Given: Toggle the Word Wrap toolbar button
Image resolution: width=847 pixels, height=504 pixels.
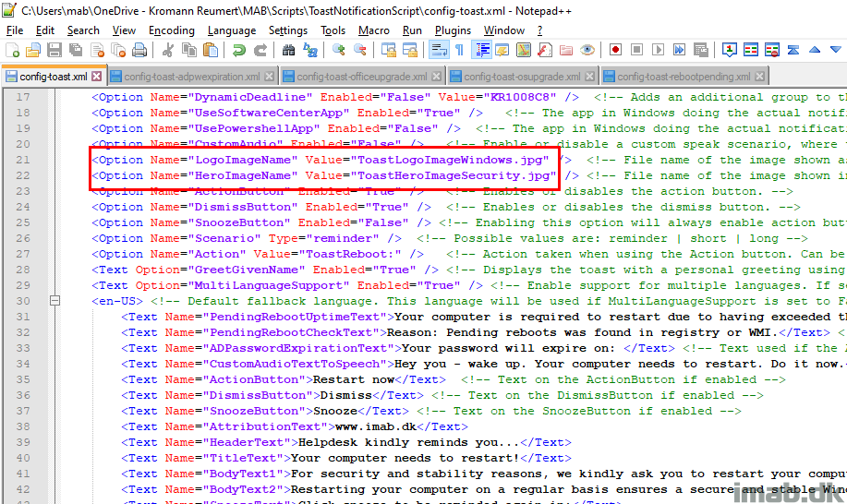Looking at the screenshot, I should pos(438,50).
